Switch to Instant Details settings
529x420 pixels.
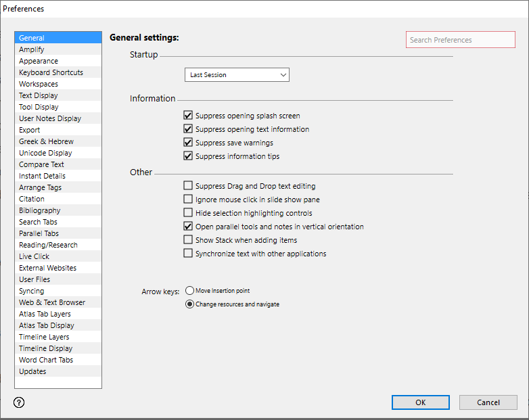[42, 176]
